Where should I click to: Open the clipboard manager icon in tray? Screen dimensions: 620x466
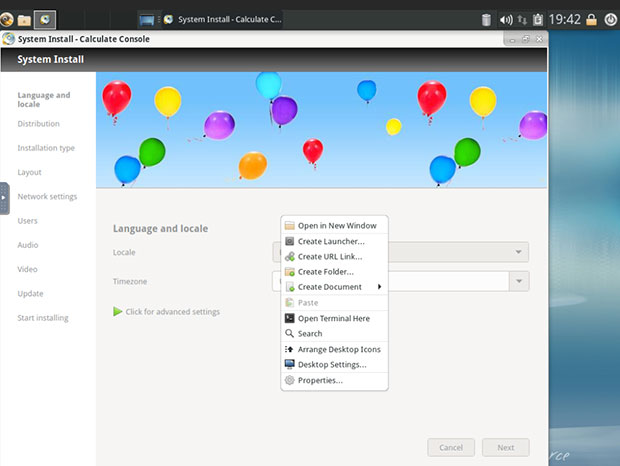point(538,19)
